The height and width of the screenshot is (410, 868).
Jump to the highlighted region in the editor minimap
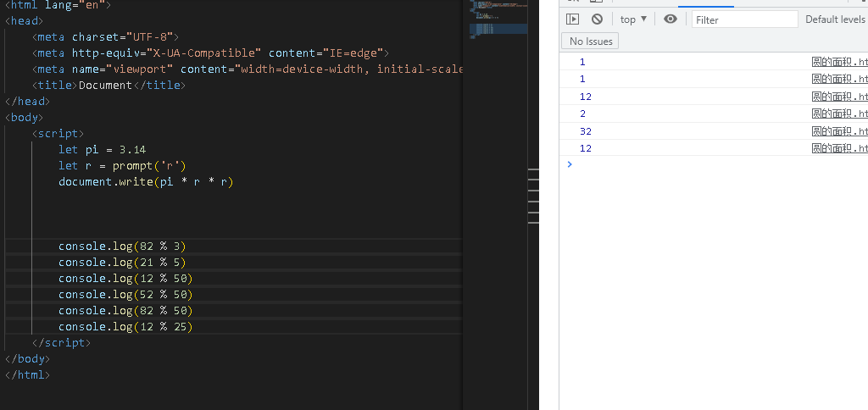(498, 29)
